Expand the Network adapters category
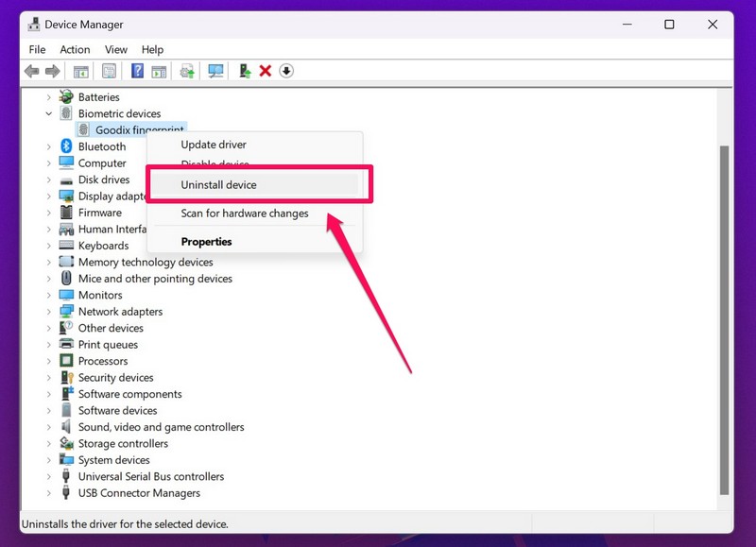The height and width of the screenshot is (547, 756). 49,312
